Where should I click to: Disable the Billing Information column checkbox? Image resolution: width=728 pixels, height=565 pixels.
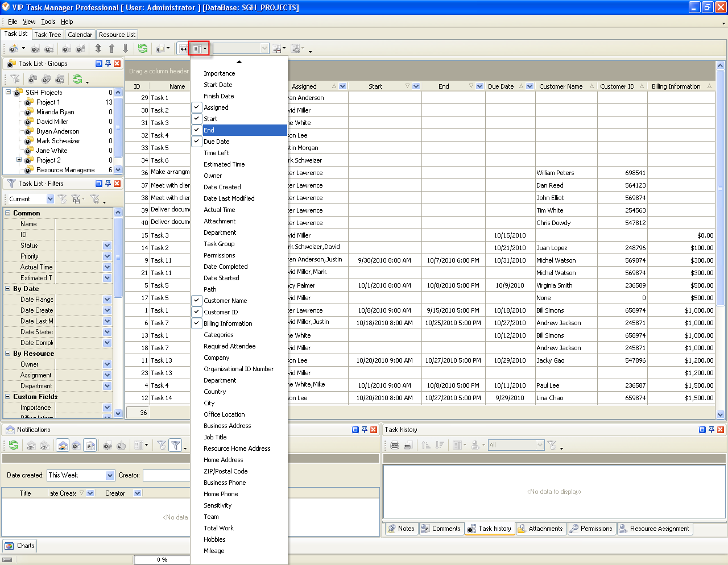(197, 323)
